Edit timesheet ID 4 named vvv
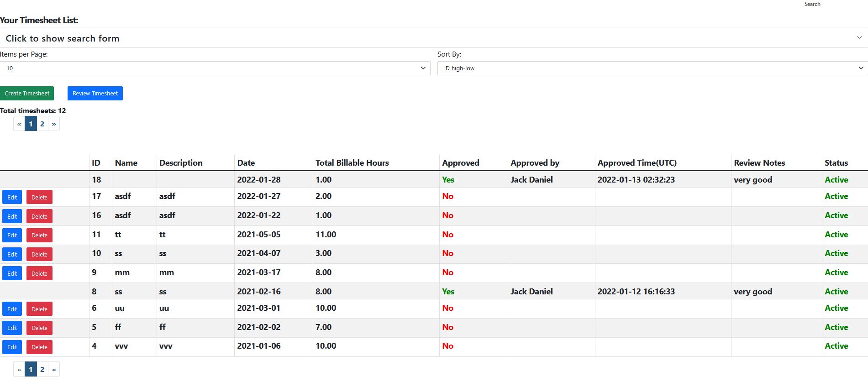868x382 pixels. coord(12,347)
